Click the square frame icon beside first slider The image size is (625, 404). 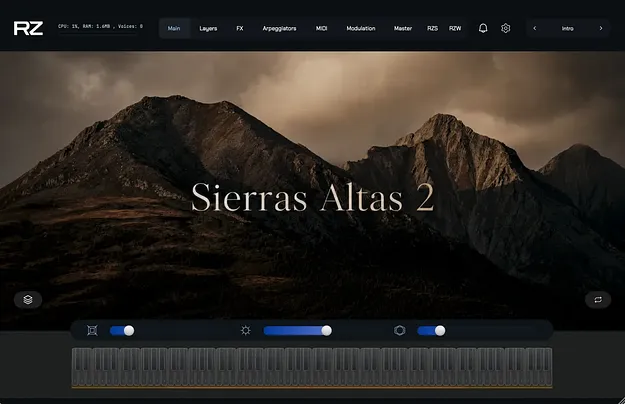tap(92, 330)
